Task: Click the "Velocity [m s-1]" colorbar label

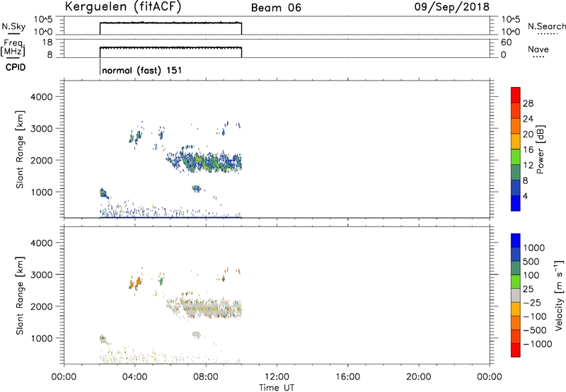Action: [559, 295]
